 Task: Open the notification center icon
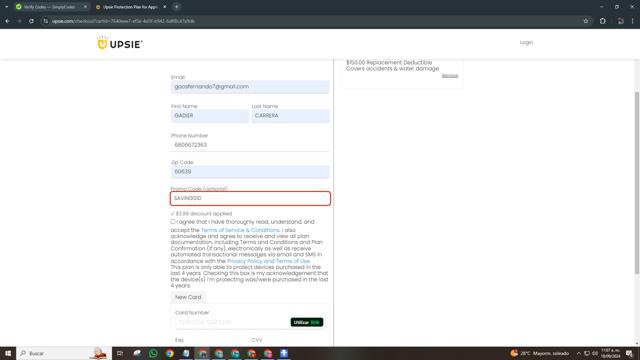point(629,353)
